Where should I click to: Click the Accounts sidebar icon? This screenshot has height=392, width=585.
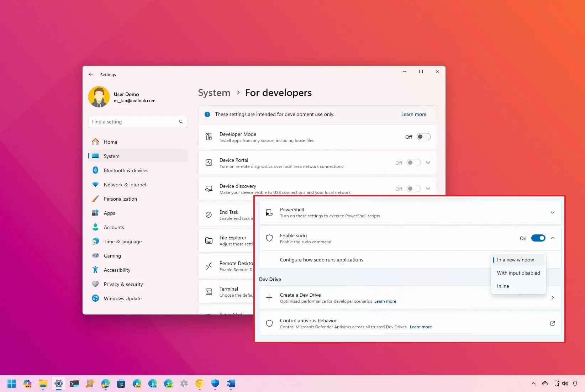[x=95, y=227]
